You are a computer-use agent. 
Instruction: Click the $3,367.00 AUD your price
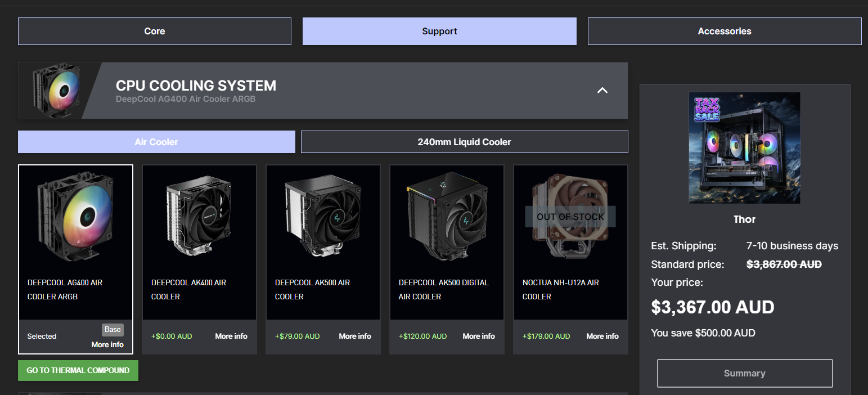[713, 307]
